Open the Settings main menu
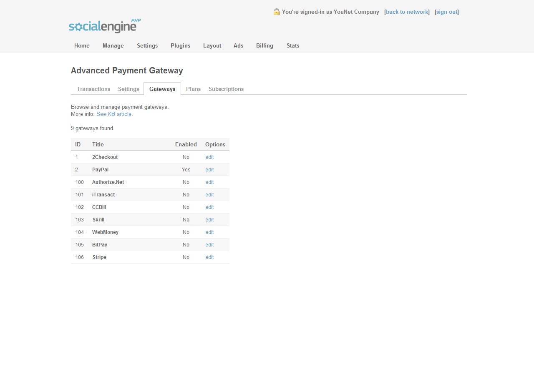 coord(147,45)
